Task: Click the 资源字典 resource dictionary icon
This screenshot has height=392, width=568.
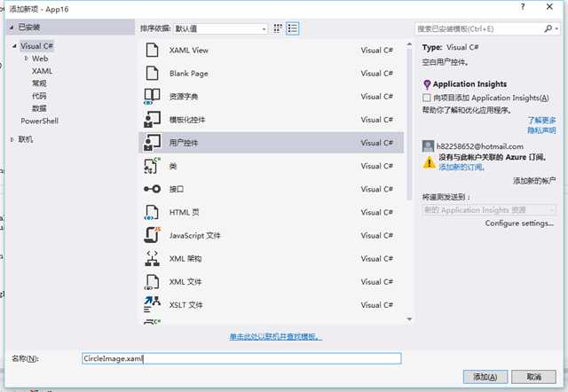Action: click(x=152, y=97)
